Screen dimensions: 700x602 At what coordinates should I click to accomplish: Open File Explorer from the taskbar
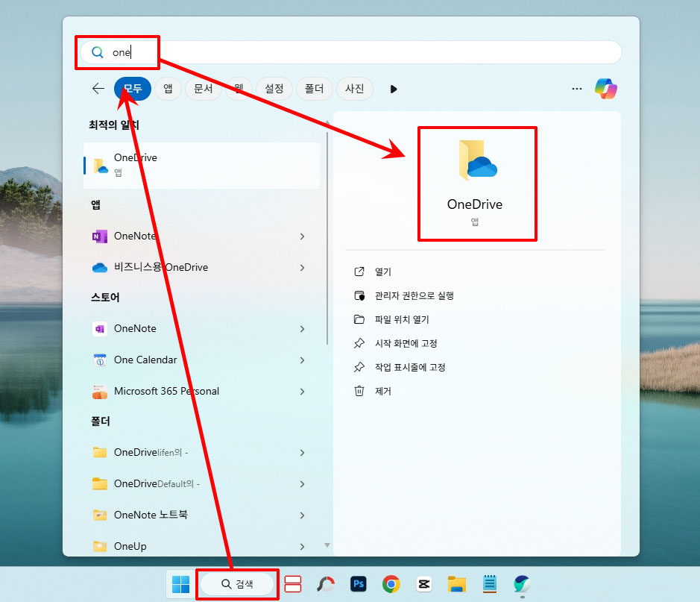(x=456, y=585)
